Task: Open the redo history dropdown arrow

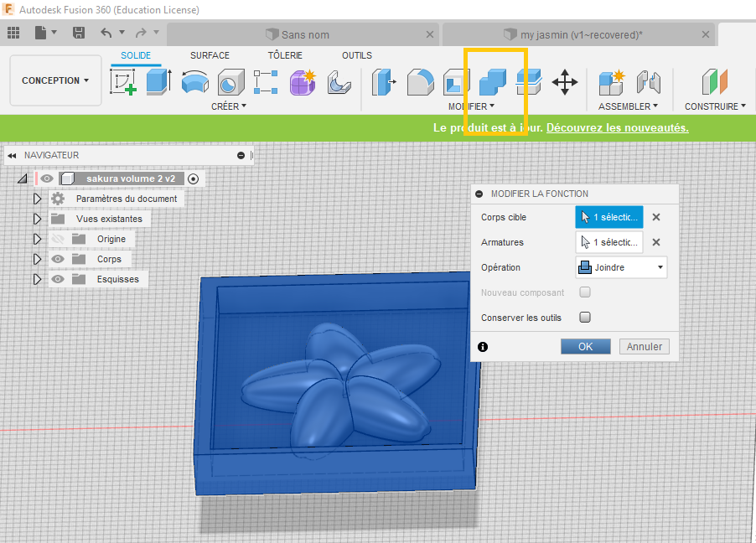Action: 156,33
